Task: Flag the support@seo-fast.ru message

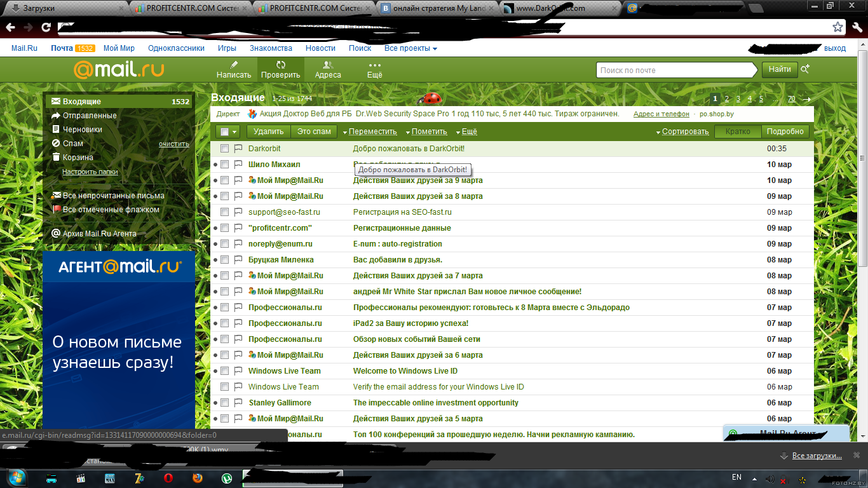Action: click(238, 212)
